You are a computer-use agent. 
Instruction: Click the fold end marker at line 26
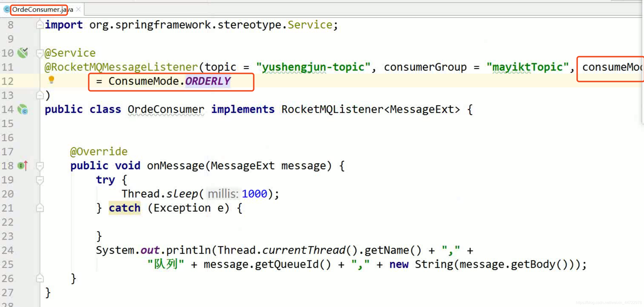pos(40,278)
